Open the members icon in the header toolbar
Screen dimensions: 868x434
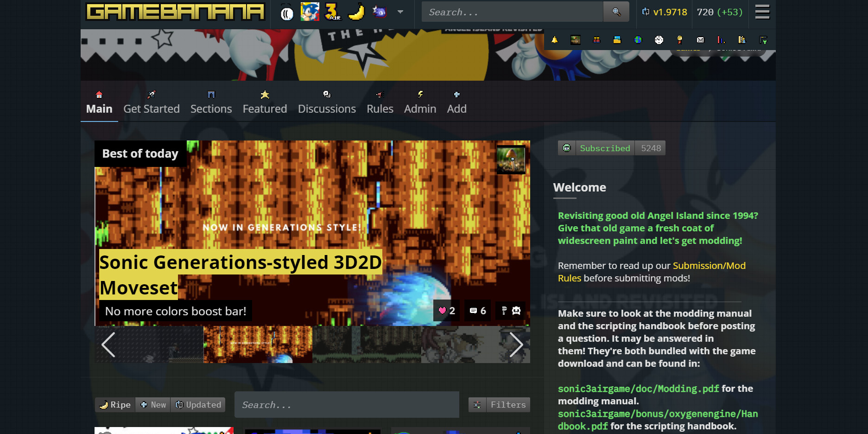coord(596,39)
